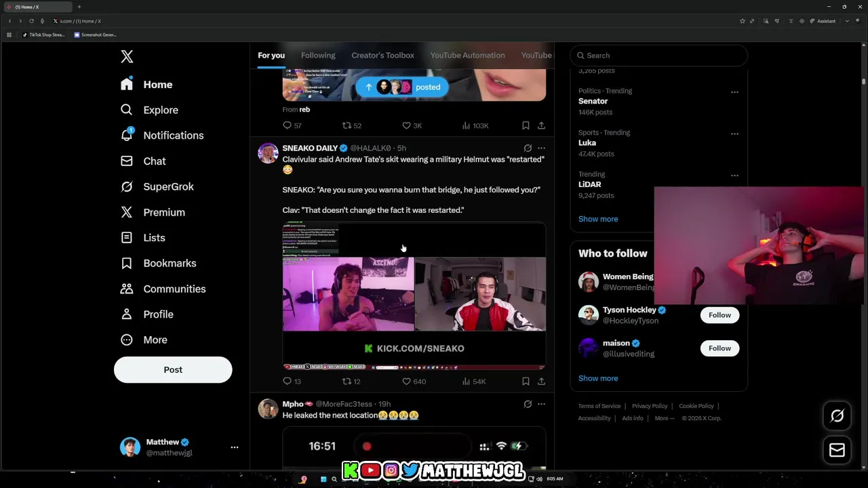Reply to the post with 57 replies
The image size is (868, 488).
[292, 125]
